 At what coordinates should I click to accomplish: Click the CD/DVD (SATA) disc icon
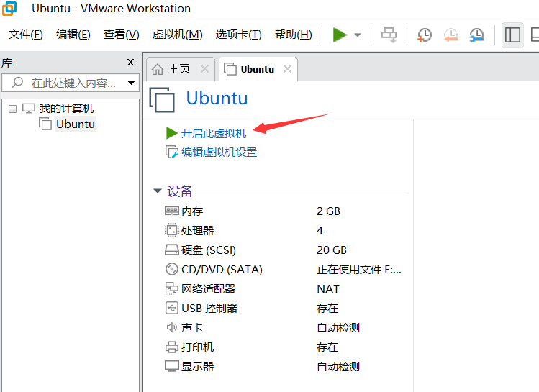point(171,269)
